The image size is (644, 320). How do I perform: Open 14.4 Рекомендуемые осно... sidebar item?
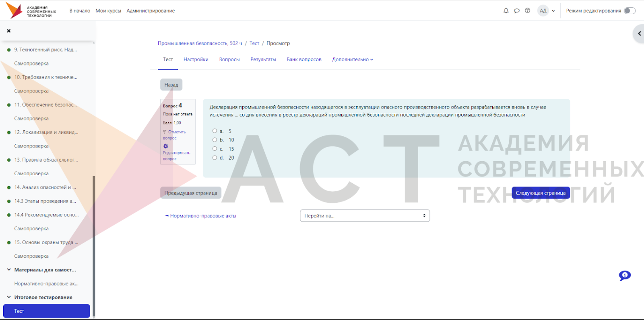pos(47,215)
